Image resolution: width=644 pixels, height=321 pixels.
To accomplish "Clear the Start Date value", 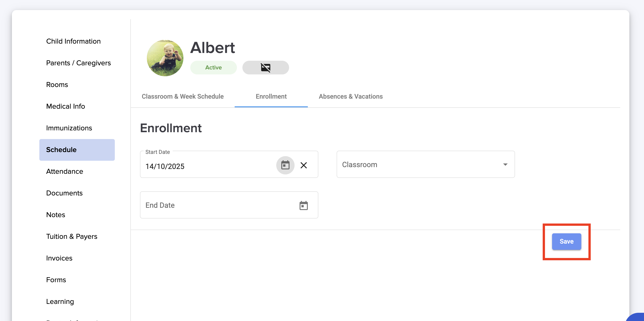I will (303, 165).
